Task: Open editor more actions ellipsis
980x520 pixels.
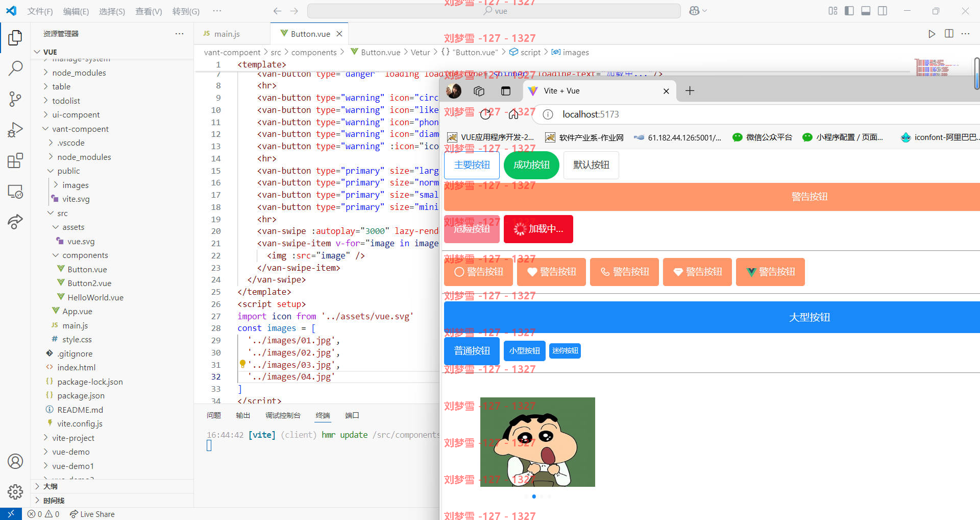Action: point(965,34)
